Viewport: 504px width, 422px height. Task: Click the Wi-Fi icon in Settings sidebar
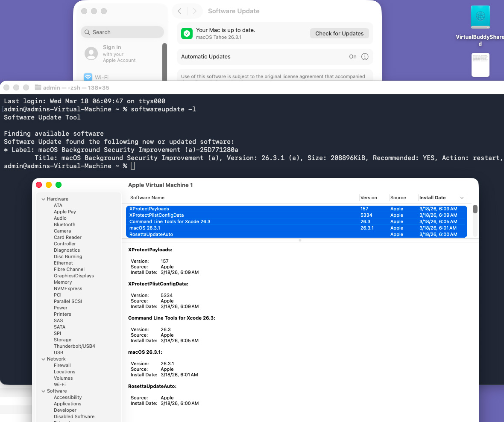88,77
